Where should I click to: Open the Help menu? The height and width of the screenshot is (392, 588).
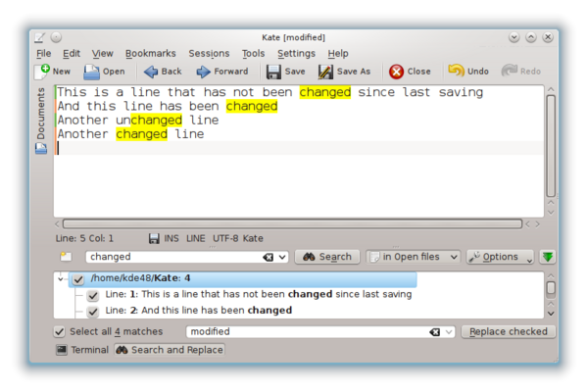[x=338, y=54]
